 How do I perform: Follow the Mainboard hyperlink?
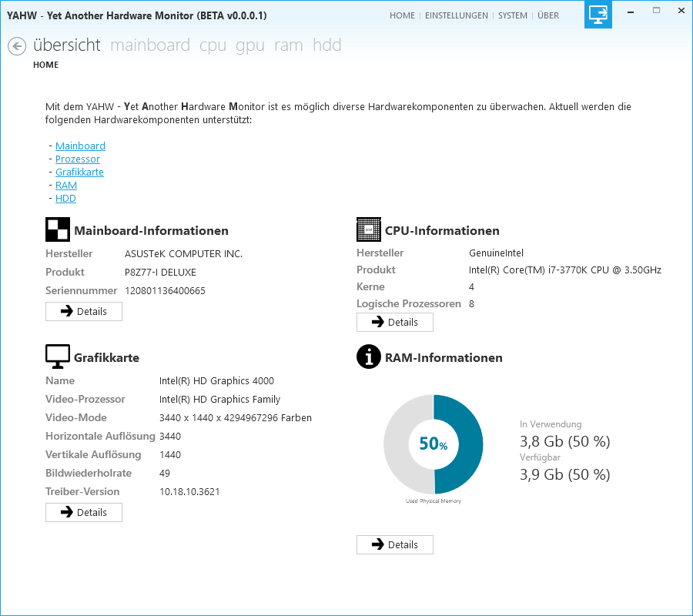pyautogui.click(x=80, y=146)
